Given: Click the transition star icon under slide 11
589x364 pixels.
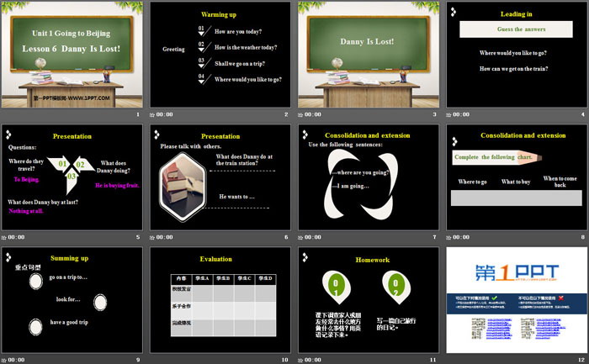Looking at the screenshot, I should [300, 361].
